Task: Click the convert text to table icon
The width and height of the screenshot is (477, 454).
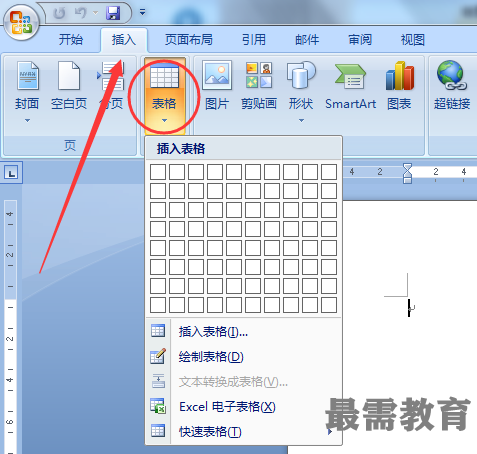Action: [x=158, y=381]
